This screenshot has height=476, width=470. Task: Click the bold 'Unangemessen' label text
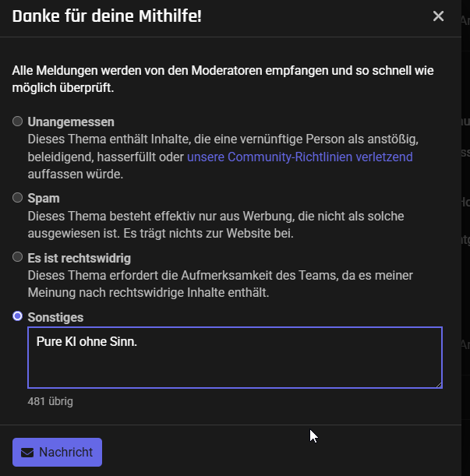[71, 122]
